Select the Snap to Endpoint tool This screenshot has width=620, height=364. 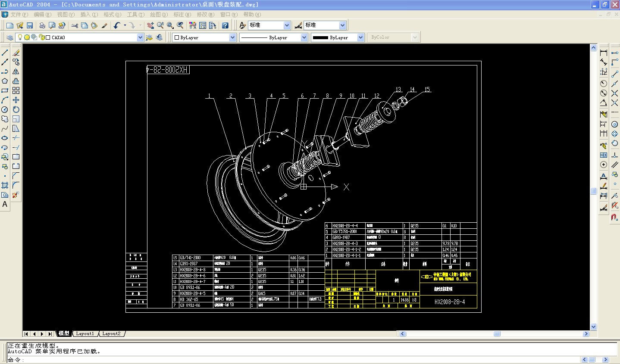tap(615, 74)
